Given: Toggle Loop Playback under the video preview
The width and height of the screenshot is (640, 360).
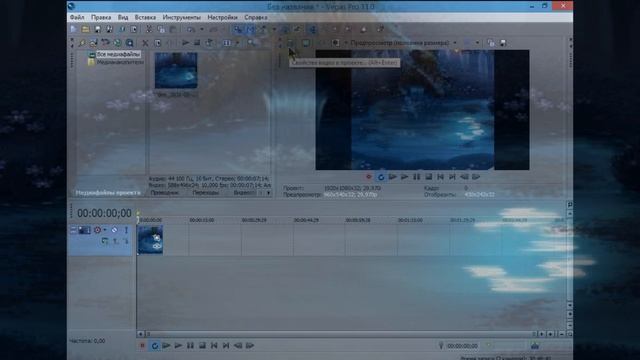Looking at the screenshot, I should (x=381, y=177).
